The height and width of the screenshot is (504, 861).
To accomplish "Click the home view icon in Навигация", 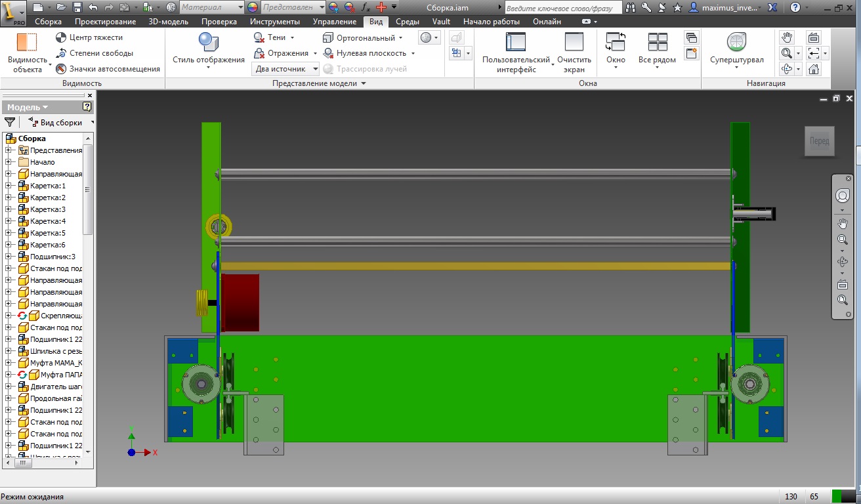I will 814,69.
